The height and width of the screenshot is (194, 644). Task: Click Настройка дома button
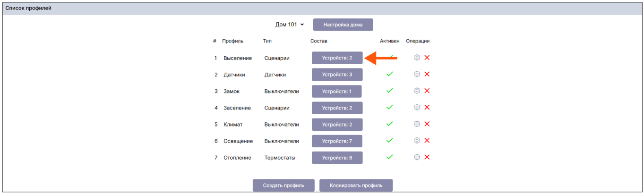(343, 25)
